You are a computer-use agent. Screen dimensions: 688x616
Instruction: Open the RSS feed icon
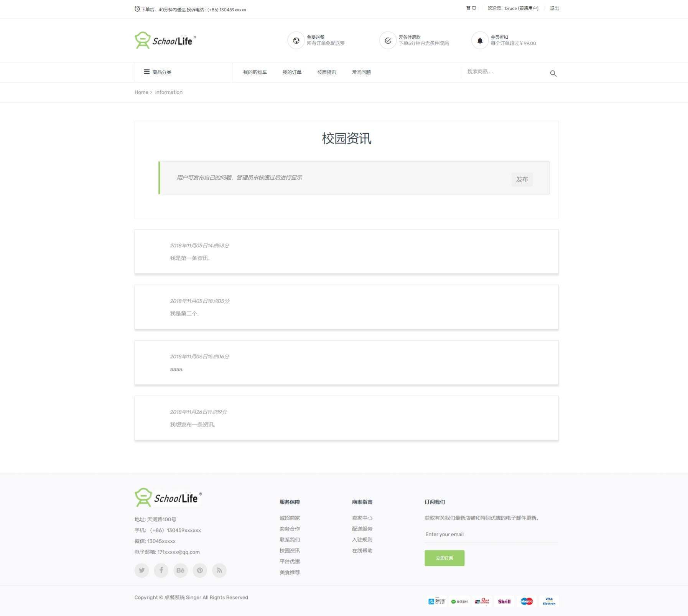[219, 570]
